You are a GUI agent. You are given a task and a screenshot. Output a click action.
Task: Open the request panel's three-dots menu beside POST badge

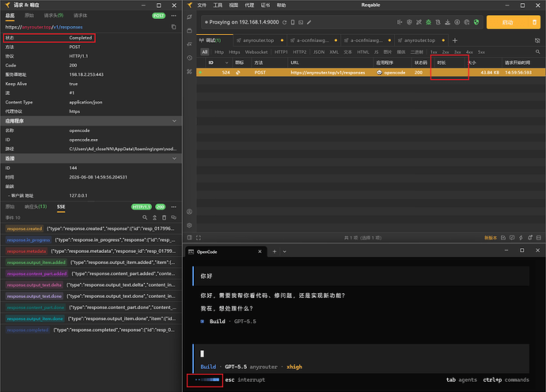[174, 16]
